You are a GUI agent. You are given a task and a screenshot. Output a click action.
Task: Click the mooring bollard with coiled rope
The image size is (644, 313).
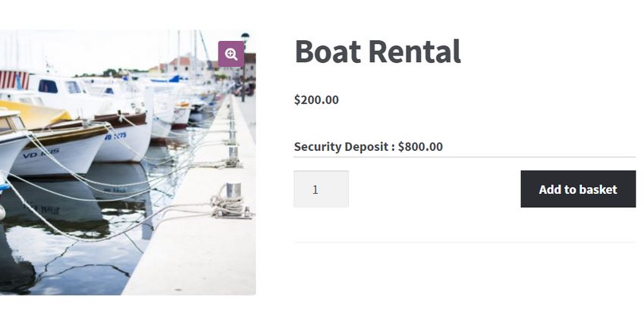click(233, 201)
